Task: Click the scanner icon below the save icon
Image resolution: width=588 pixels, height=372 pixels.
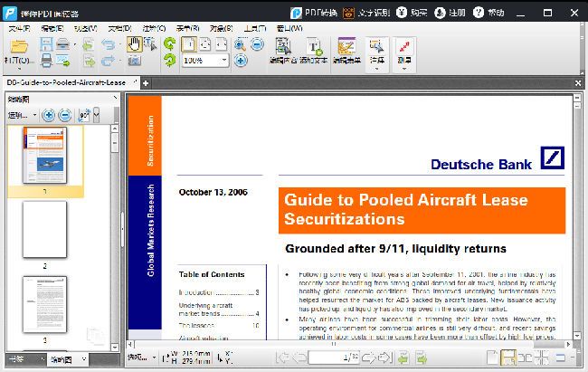Action: (46, 60)
